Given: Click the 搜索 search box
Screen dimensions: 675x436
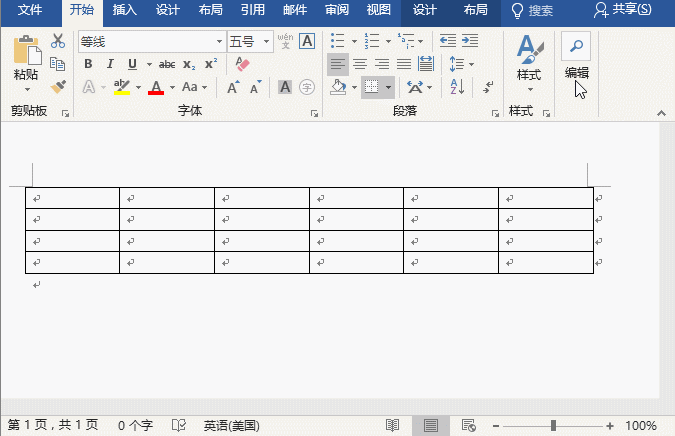Looking at the screenshot, I should [x=532, y=10].
